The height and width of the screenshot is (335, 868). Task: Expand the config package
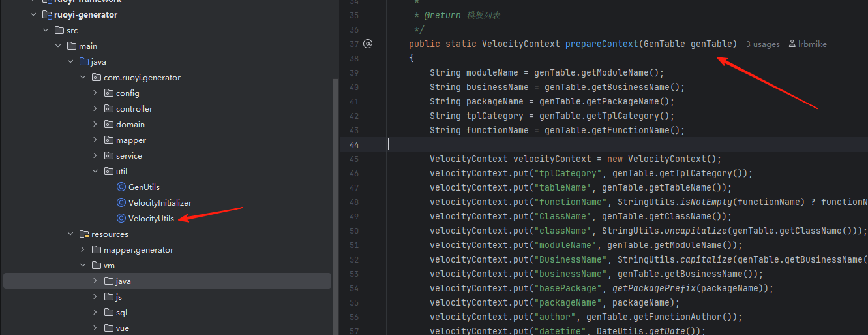point(95,93)
